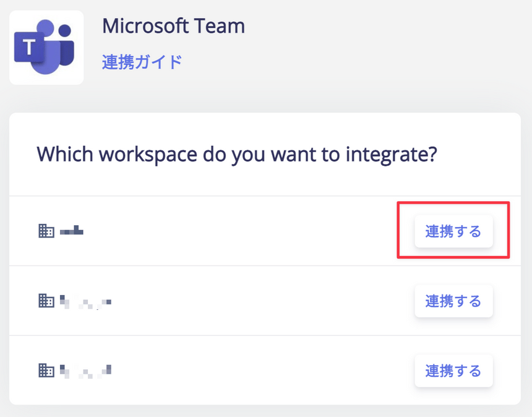Select the third workspace's blurred name
Screen dimensions: 532x417
pos(85,371)
